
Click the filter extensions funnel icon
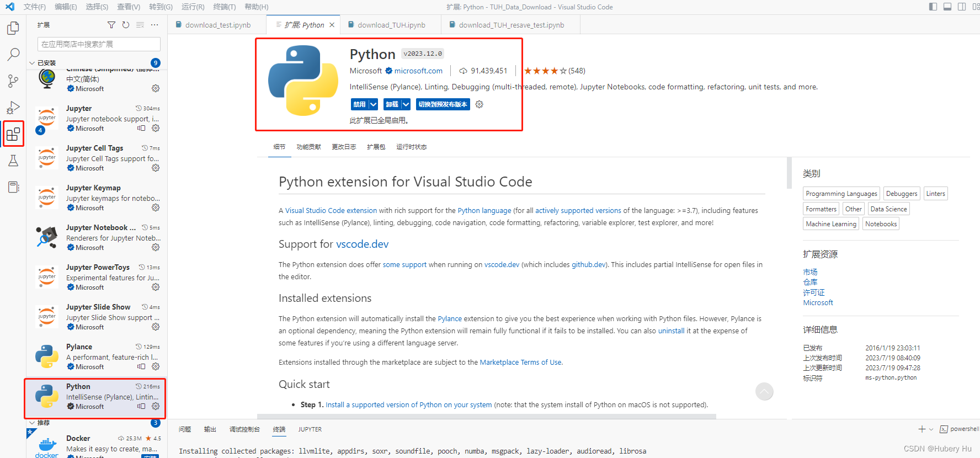coord(111,25)
